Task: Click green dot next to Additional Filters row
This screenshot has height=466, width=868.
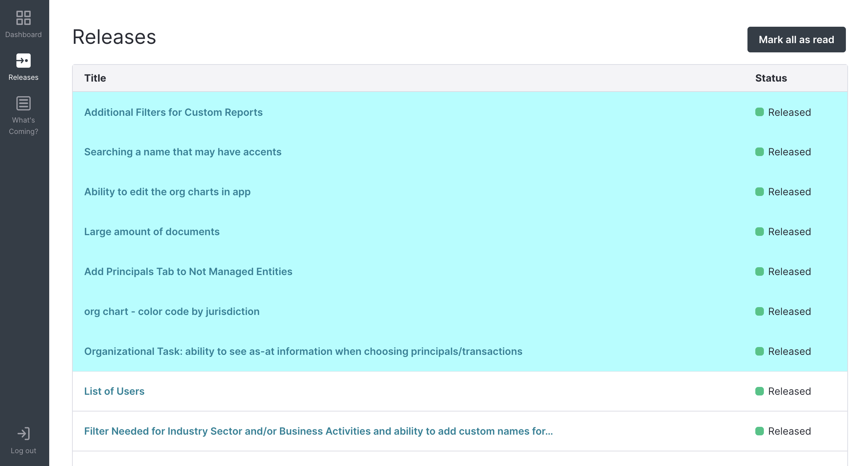Action: pos(759,112)
